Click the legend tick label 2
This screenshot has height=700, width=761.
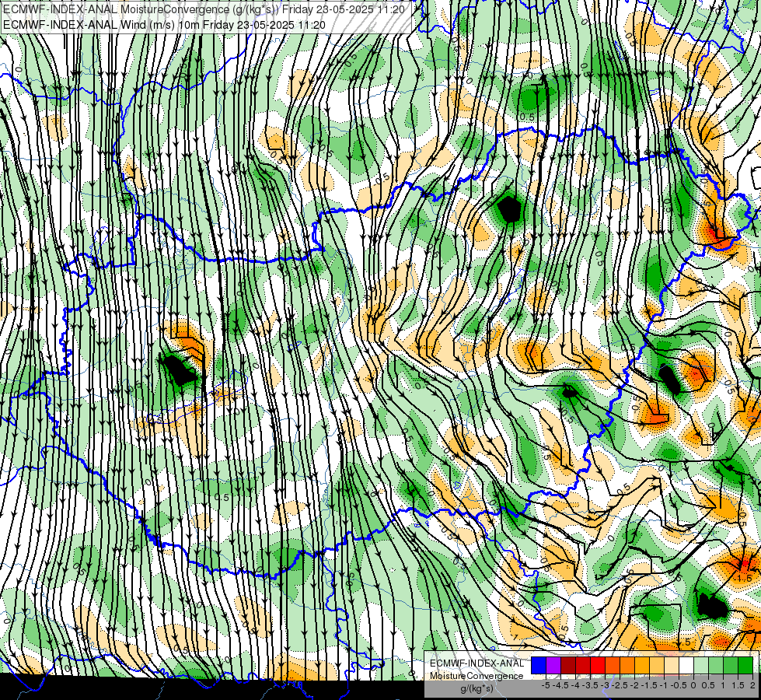(752, 685)
